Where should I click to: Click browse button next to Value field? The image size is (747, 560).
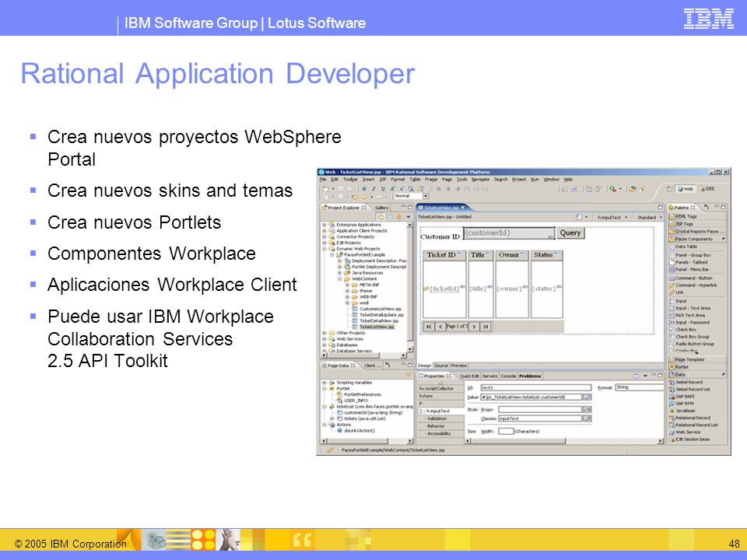(x=587, y=397)
